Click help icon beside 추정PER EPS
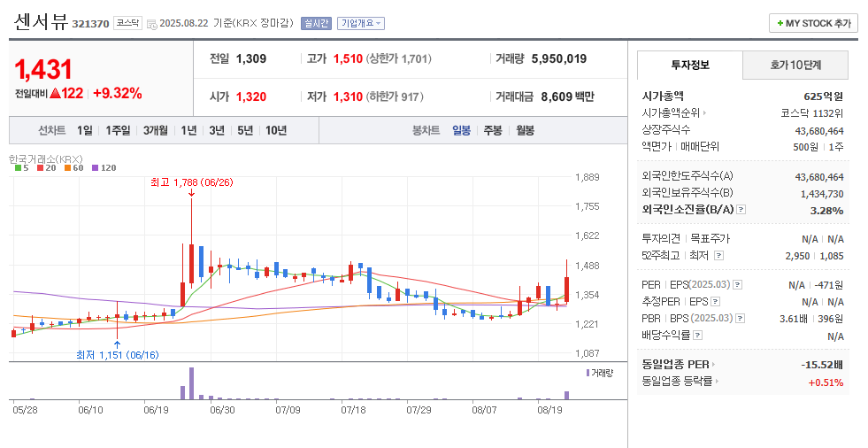Viewport: 868px width, 448px height. coord(715,302)
